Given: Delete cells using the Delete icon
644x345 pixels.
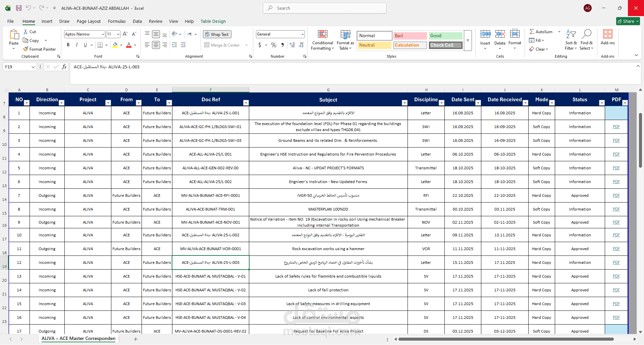Looking at the screenshot, I should coord(500,34).
